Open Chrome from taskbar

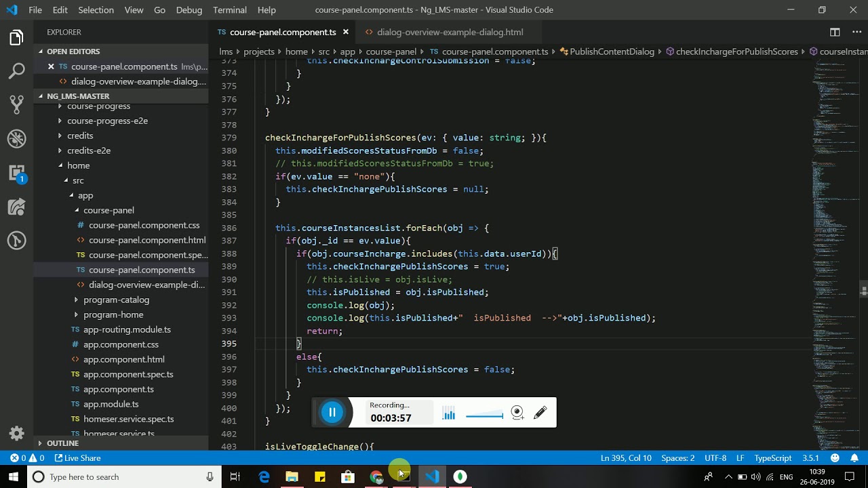[x=376, y=477]
